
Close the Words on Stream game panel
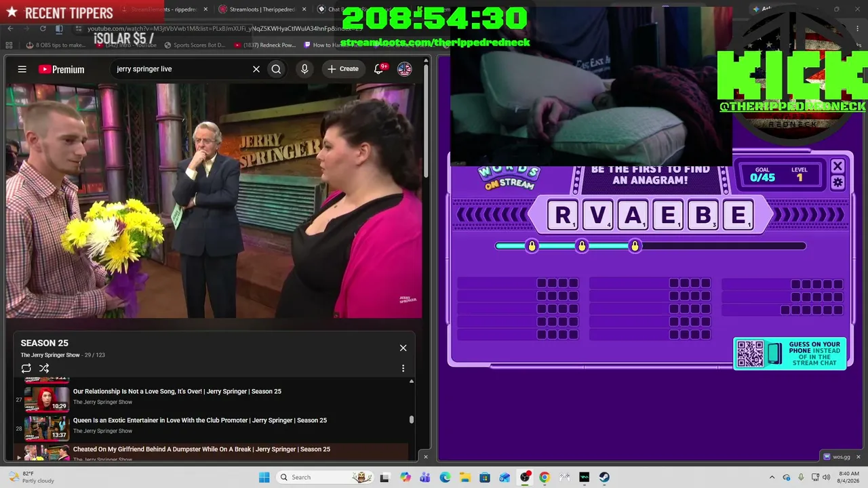click(x=837, y=166)
